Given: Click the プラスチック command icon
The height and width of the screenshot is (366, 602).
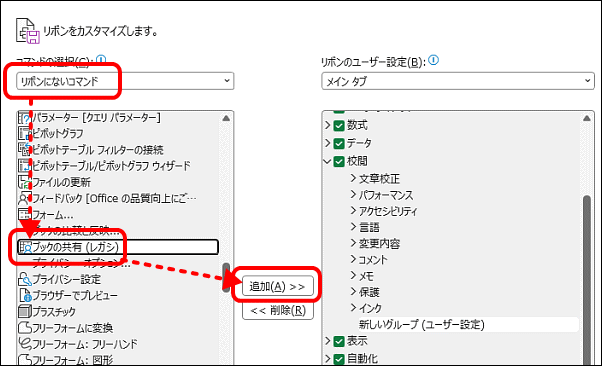Looking at the screenshot, I should coord(25,311).
